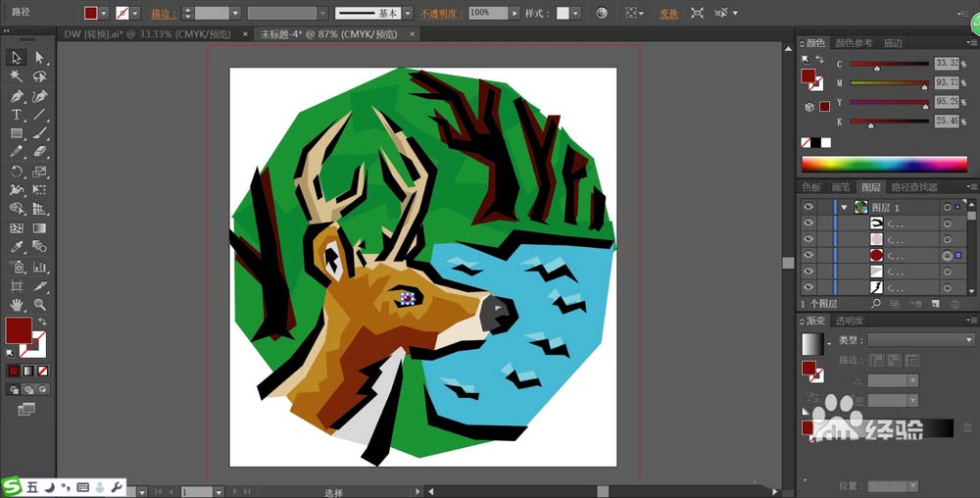This screenshot has width=980, height=498.
Task: Activate the Hand tool
Action: point(17,305)
